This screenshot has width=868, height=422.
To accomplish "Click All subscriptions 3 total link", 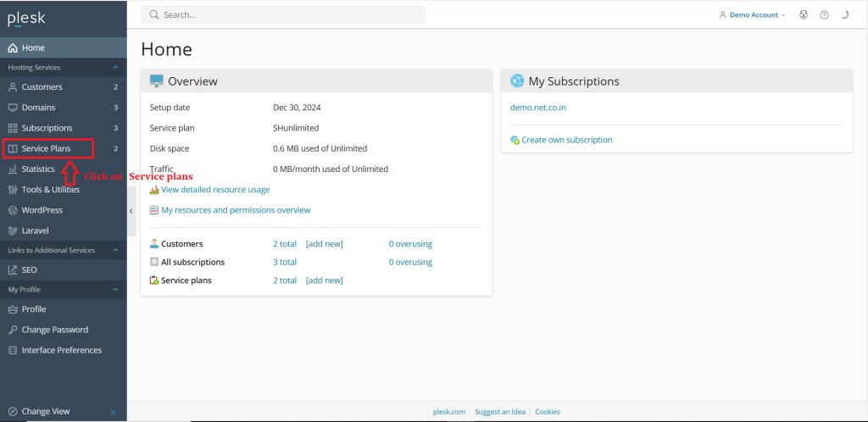I will tap(285, 262).
